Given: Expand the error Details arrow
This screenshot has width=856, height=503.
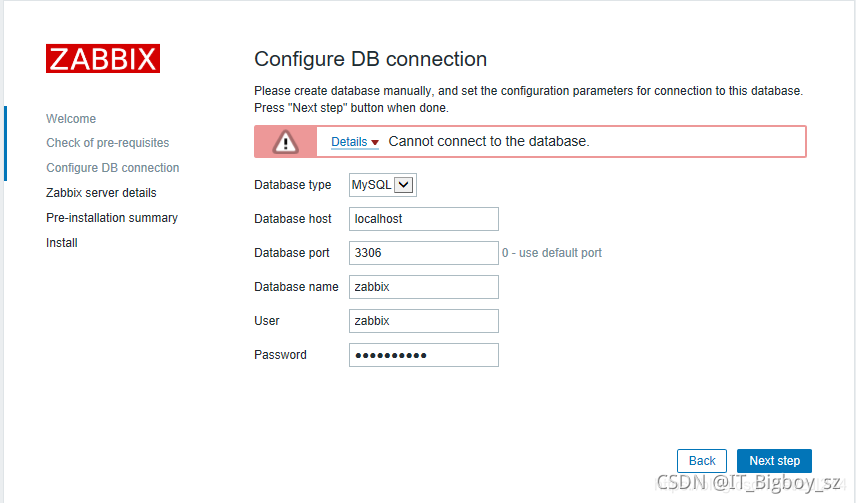Looking at the screenshot, I should tap(375, 143).
